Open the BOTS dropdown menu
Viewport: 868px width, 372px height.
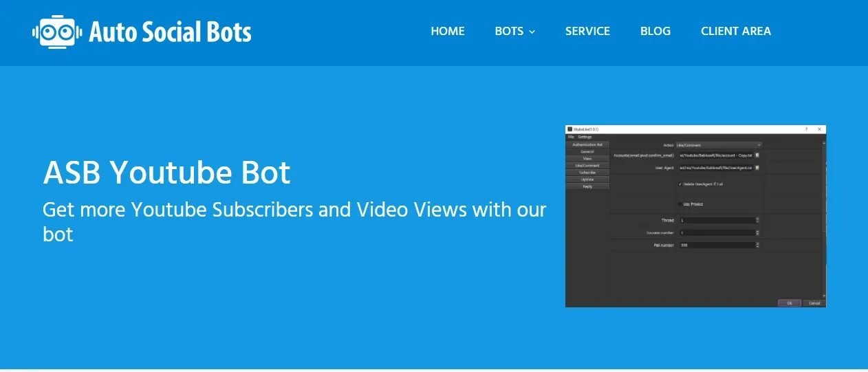[x=514, y=31]
